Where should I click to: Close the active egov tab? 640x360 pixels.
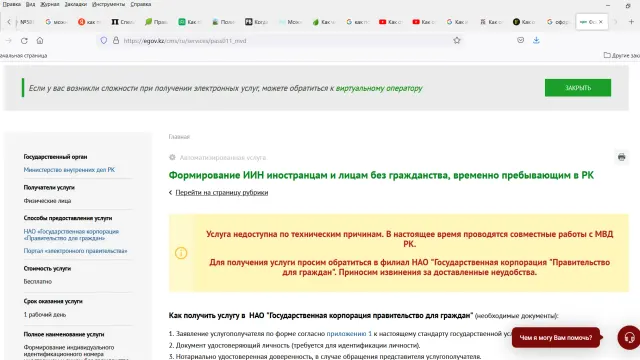pyautogui.click(x=601, y=22)
